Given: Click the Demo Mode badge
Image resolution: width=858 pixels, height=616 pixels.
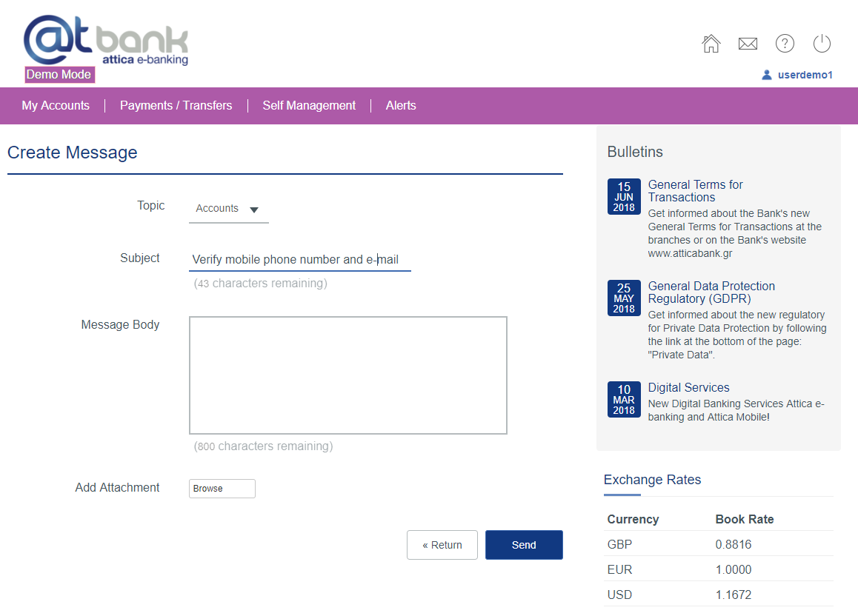Looking at the screenshot, I should 59,74.
